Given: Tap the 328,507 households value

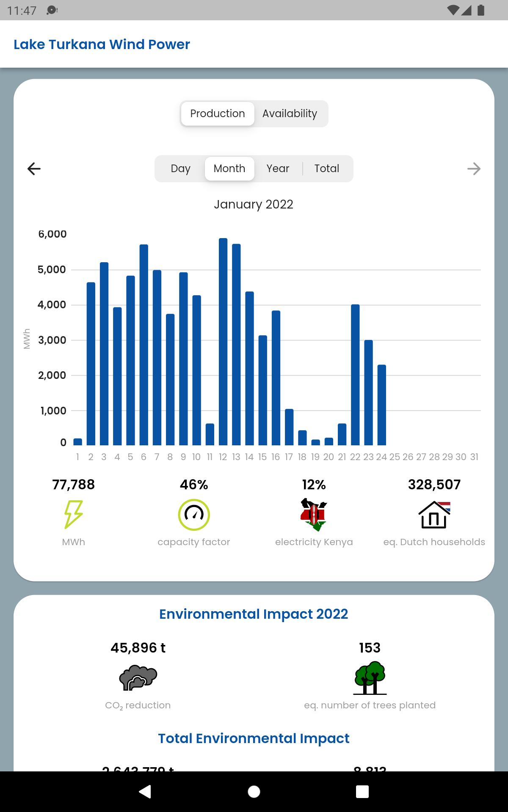Looking at the screenshot, I should (x=434, y=485).
